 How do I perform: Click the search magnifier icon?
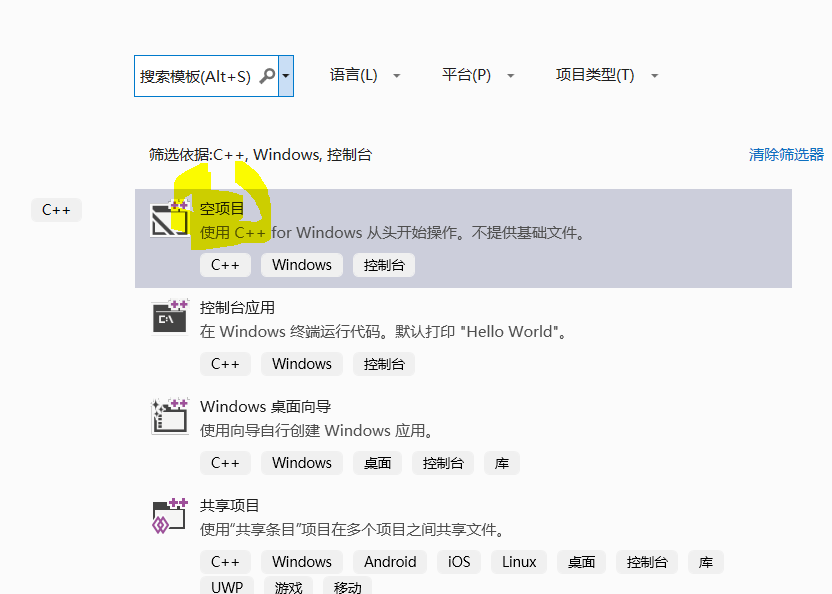click(267, 76)
